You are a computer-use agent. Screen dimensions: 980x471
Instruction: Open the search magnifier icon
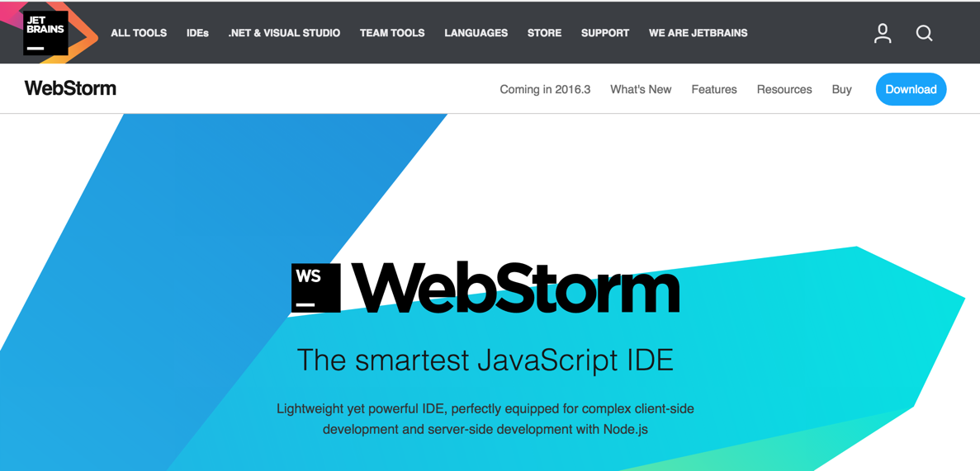coord(925,33)
